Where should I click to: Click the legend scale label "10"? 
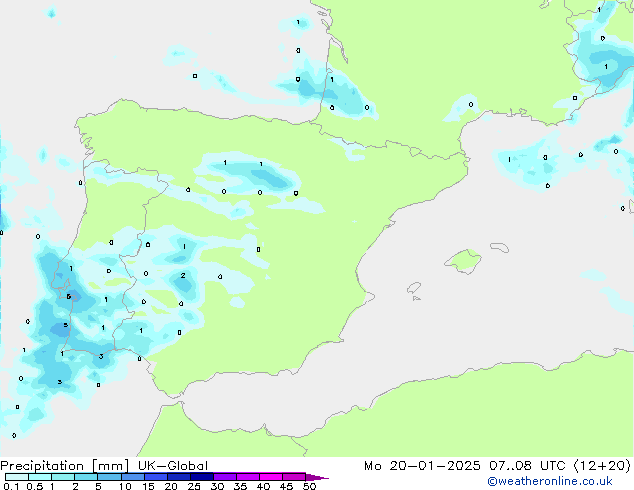[125, 486]
